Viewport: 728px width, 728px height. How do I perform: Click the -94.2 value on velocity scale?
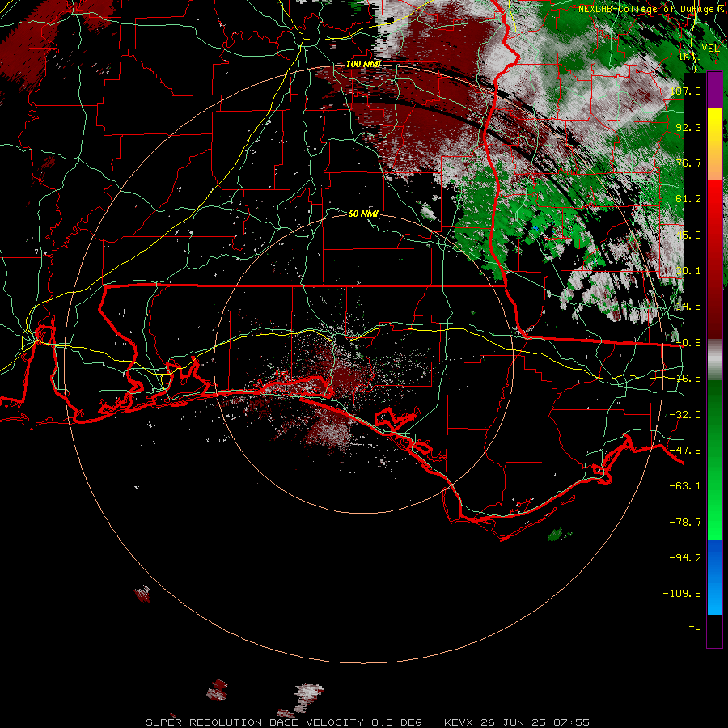pyautogui.click(x=685, y=558)
